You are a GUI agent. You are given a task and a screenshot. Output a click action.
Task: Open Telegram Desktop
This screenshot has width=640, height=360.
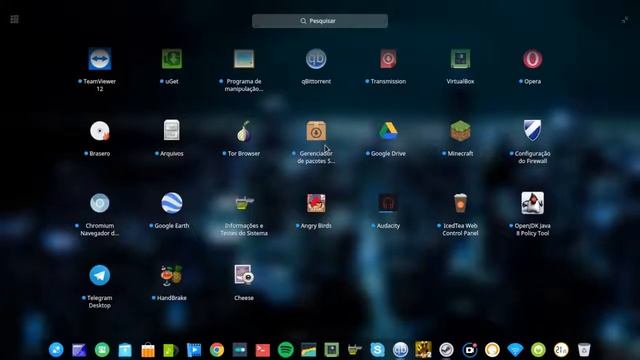(100, 276)
